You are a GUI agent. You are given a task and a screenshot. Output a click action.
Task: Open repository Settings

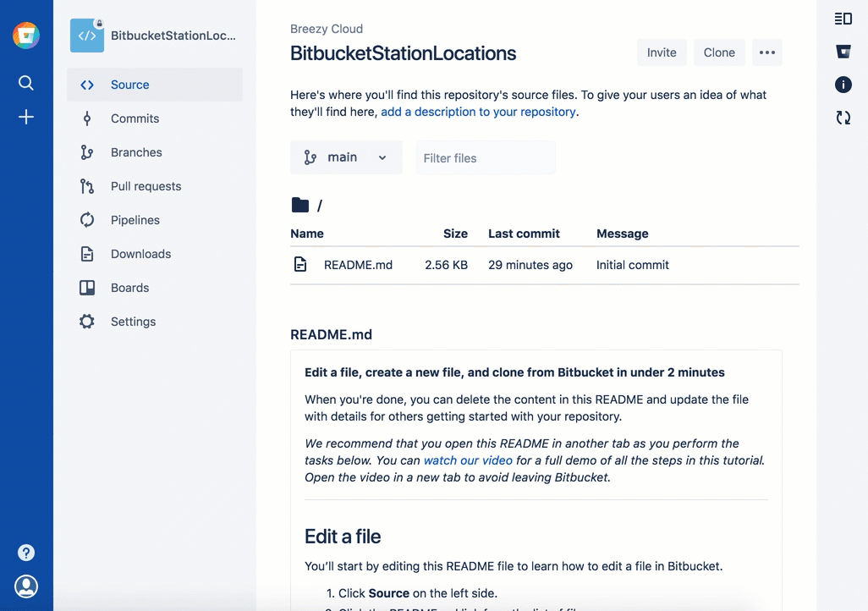pyautogui.click(x=133, y=322)
